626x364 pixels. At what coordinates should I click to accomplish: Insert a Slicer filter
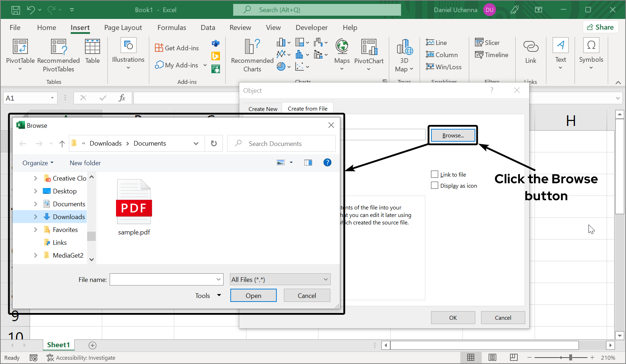(x=487, y=43)
